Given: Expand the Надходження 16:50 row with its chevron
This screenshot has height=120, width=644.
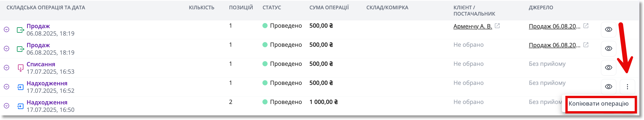Looking at the screenshot, I should pos(7,106).
